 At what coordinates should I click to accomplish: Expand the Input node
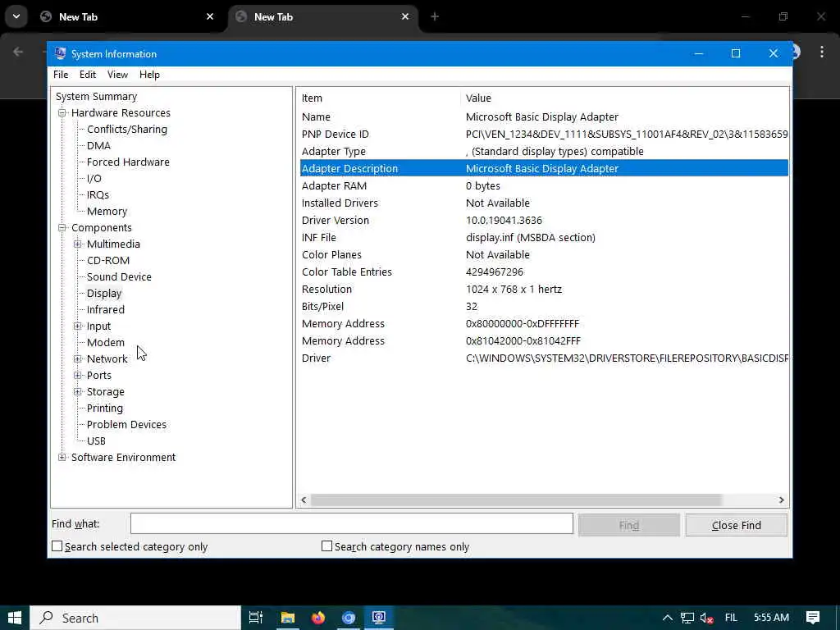78,326
